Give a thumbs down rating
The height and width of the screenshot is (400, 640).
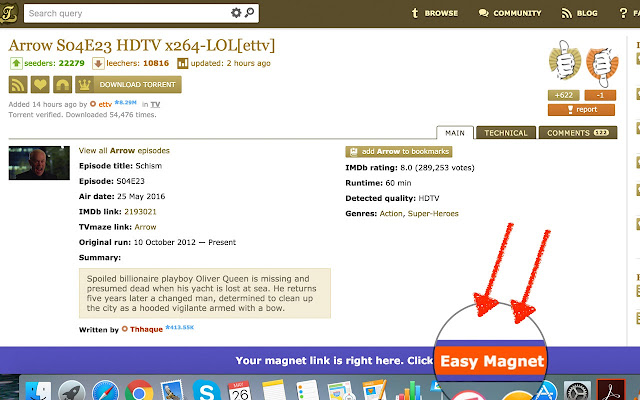point(602,65)
